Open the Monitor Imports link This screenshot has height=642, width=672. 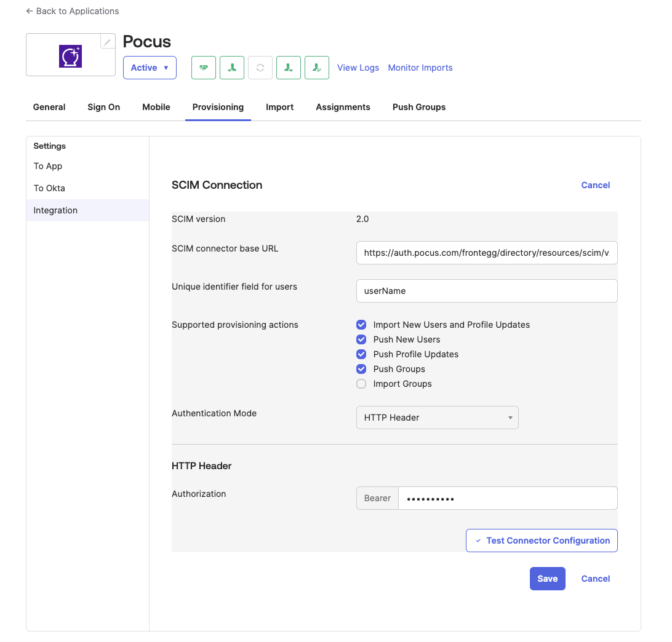click(x=420, y=68)
